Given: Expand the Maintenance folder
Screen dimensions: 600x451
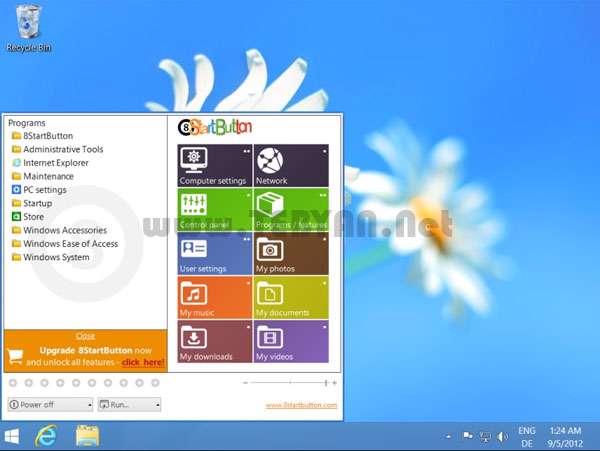Looking at the screenshot, I should 42,176.
